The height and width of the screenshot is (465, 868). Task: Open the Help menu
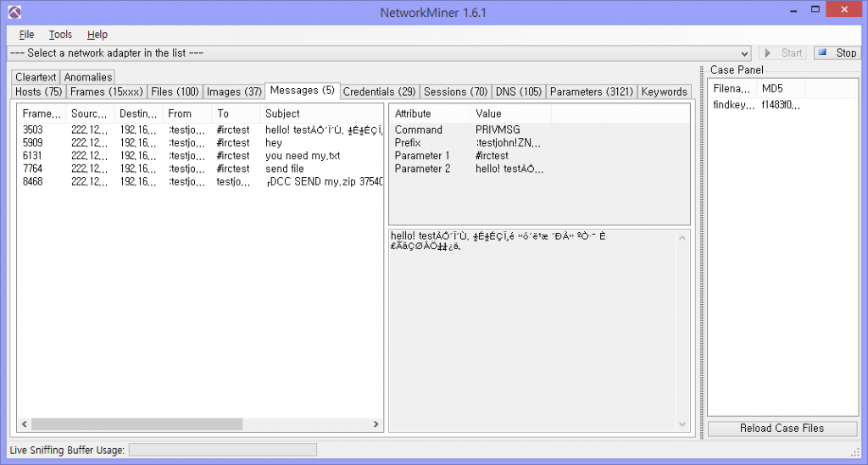point(97,35)
